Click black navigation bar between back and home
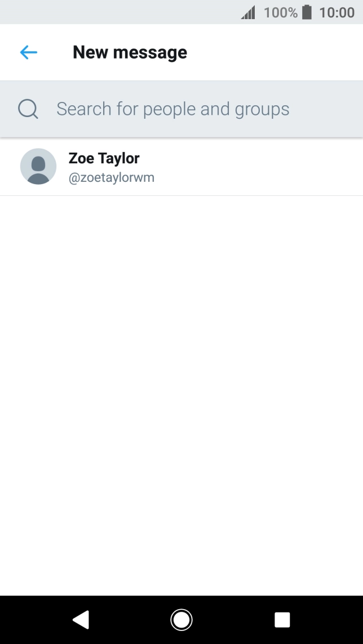This screenshot has height=644, width=363. 131,620
